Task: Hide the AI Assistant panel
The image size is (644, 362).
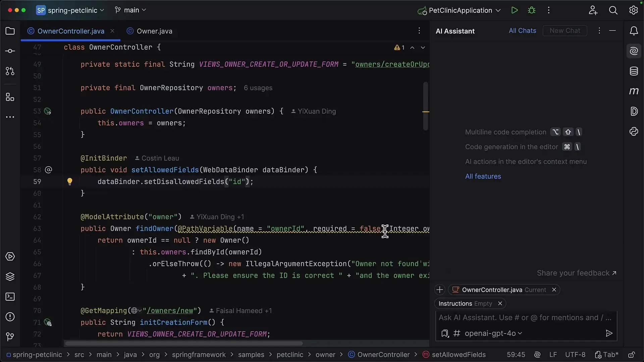Action: [612, 31]
